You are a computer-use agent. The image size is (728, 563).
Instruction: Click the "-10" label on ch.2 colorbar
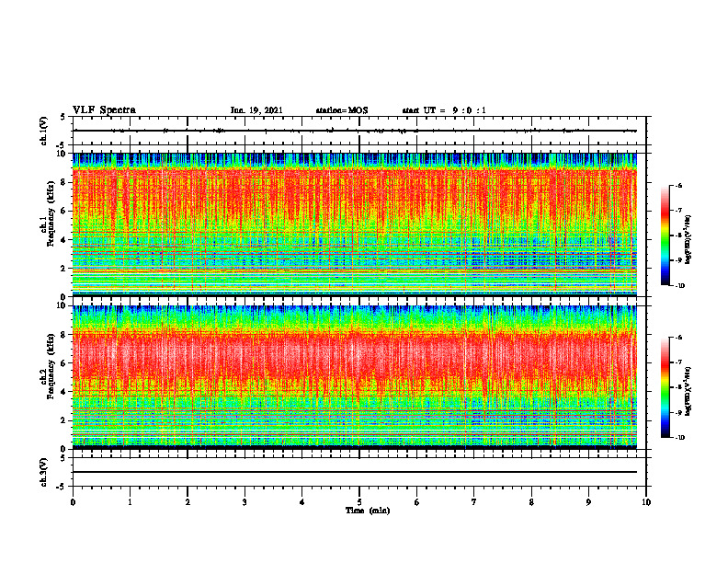click(680, 438)
